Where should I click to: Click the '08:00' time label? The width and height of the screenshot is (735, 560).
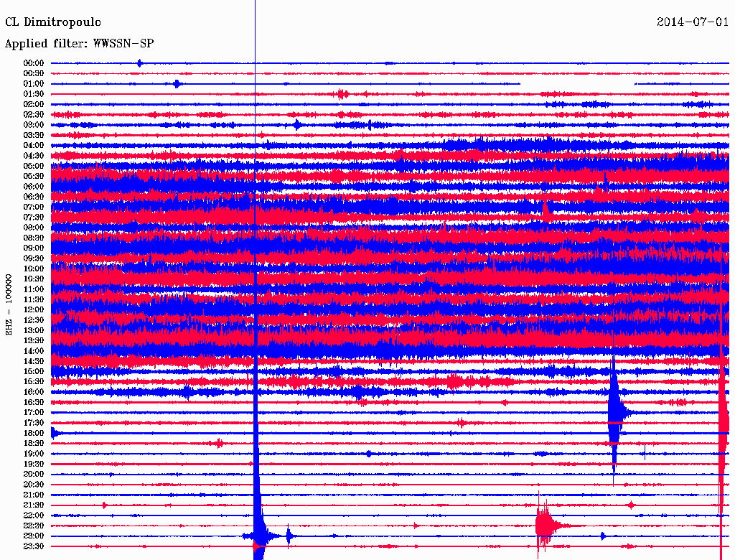click(34, 228)
